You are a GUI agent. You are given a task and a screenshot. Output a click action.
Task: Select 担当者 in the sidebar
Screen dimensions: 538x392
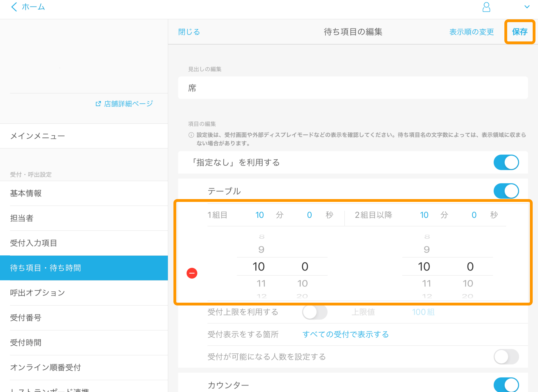(84, 218)
